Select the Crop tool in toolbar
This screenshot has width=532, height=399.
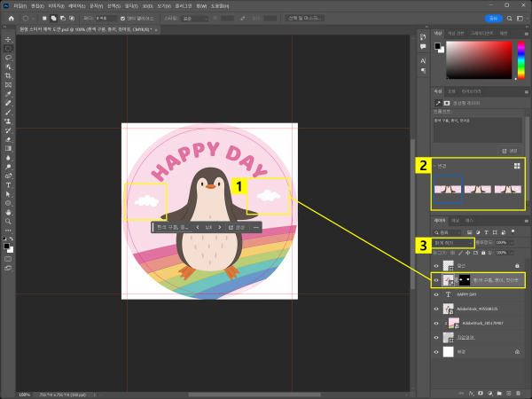[x=8, y=76]
